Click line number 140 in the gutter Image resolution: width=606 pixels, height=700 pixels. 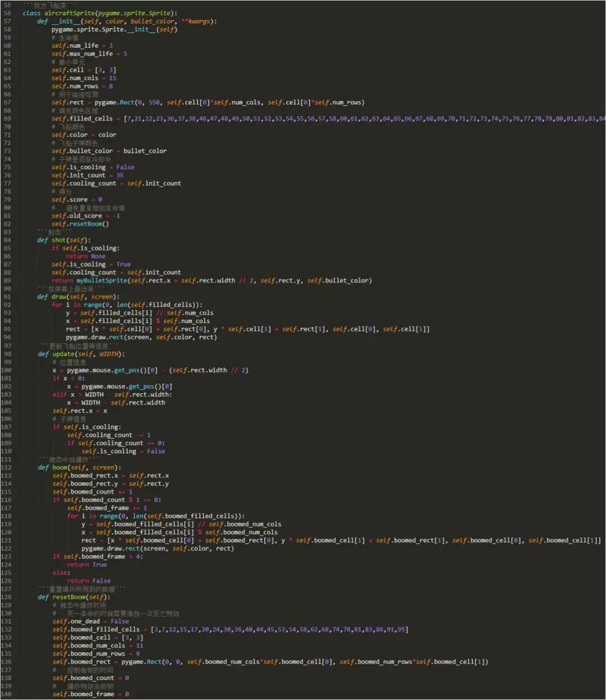pos(6,694)
